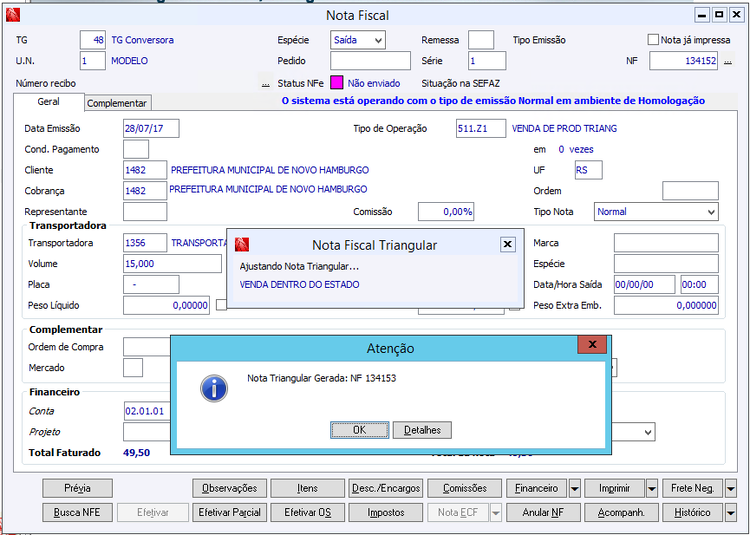Click the info icon in Atenção dialog
The width and height of the screenshot is (750, 535).
click(214, 388)
